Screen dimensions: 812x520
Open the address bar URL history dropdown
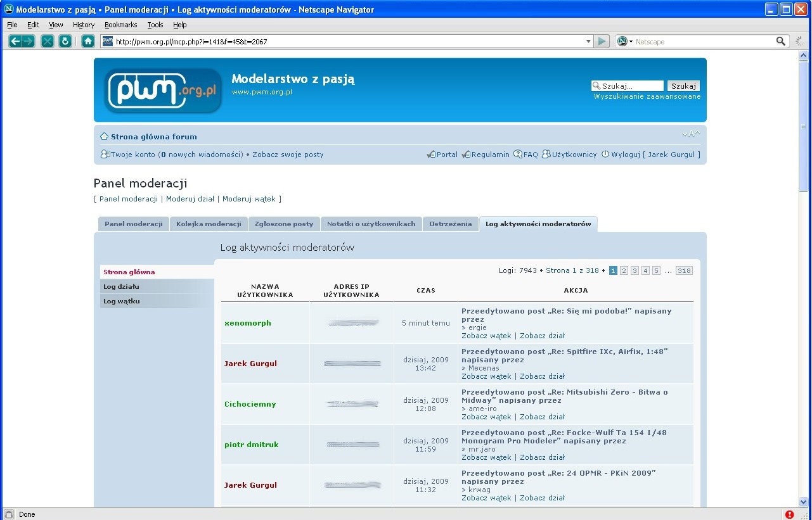tap(588, 42)
